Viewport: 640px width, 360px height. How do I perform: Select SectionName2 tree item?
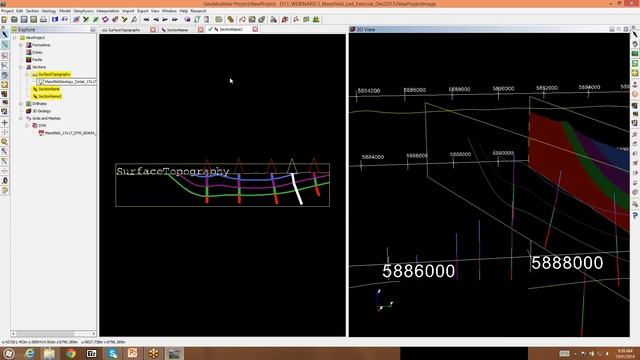[47, 96]
